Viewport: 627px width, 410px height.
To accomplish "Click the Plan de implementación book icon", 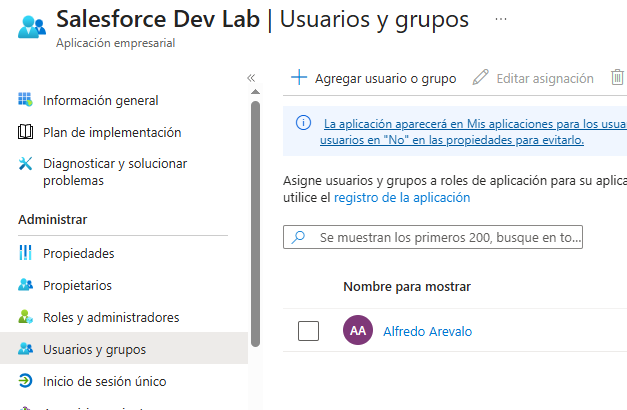I will pos(25,132).
